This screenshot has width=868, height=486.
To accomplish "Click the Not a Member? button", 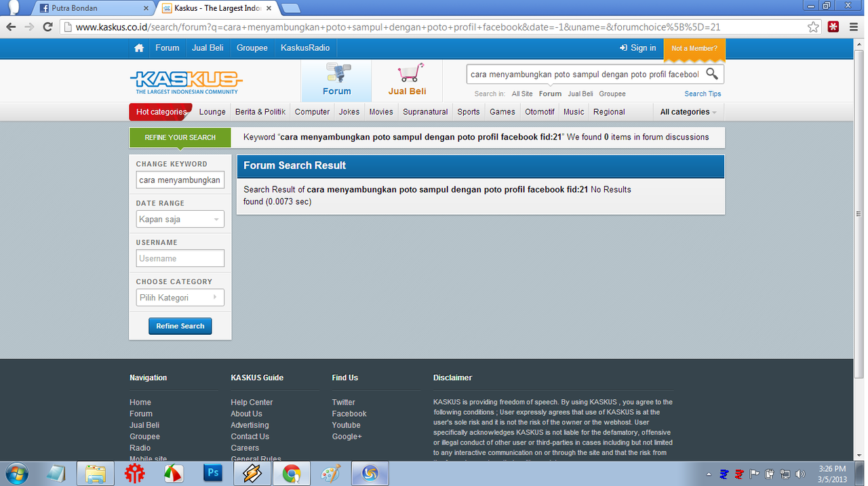I will pyautogui.click(x=694, y=49).
